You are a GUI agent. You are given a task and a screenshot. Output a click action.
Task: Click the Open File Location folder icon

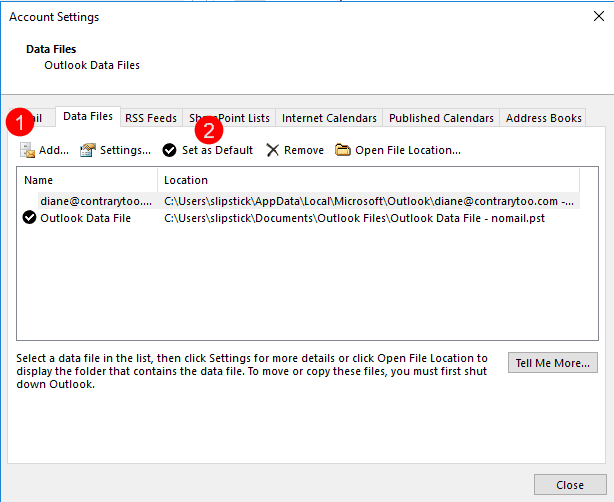[343, 150]
